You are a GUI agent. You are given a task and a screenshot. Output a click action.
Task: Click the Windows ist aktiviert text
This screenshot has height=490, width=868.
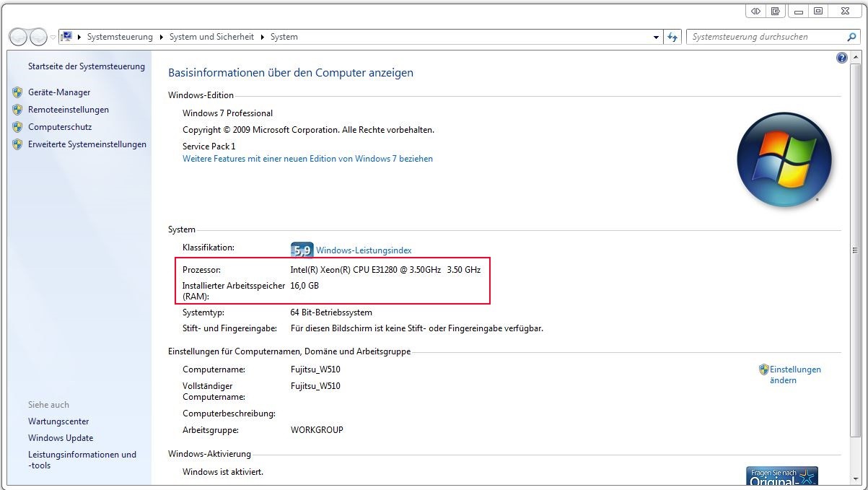(223, 472)
